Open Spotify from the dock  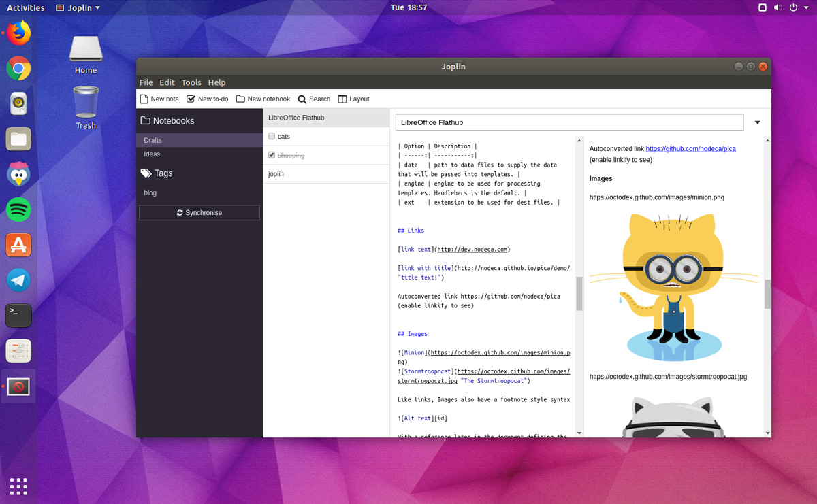(18, 209)
